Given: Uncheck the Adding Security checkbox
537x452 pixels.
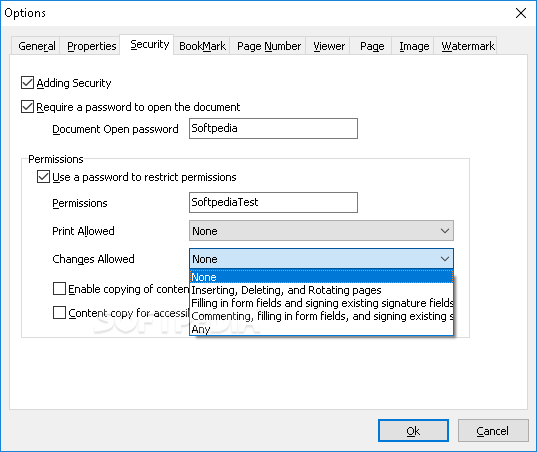Looking at the screenshot, I should [x=27, y=83].
